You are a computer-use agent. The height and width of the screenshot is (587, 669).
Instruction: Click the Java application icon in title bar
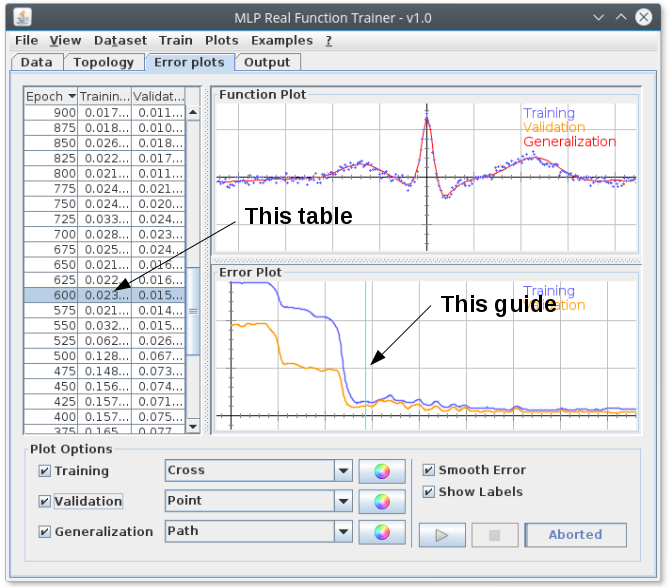click(23, 17)
